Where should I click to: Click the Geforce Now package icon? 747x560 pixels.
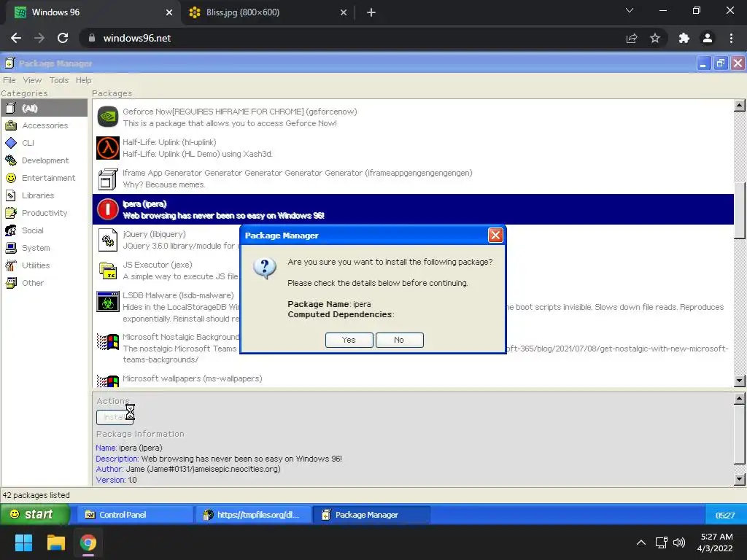108,117
